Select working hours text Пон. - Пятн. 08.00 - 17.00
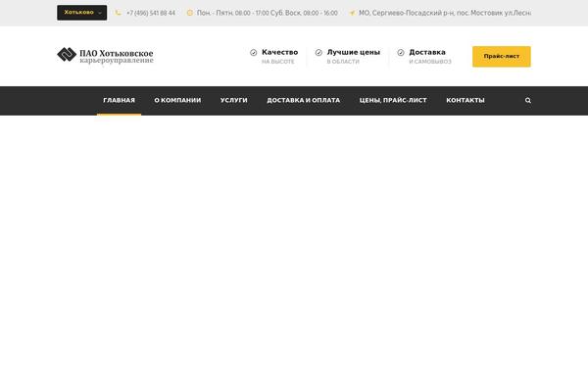The width and height of the screenshot is (588, 392). [x=233, y=13]
